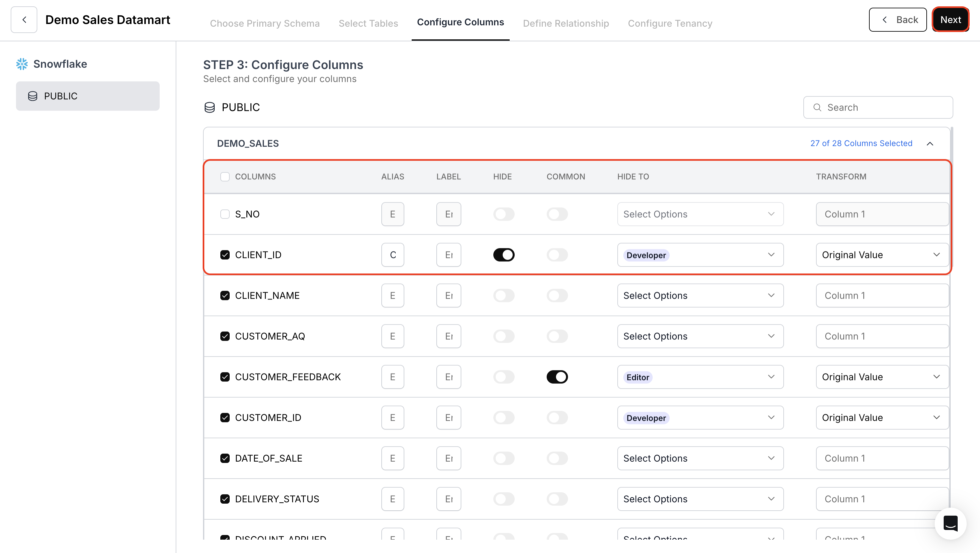This screenshot has height=553, width=980.
Task: Uncheck the CLIENT_NAME column checkbox
Action: pyautogui.click(x=225, y=295)
